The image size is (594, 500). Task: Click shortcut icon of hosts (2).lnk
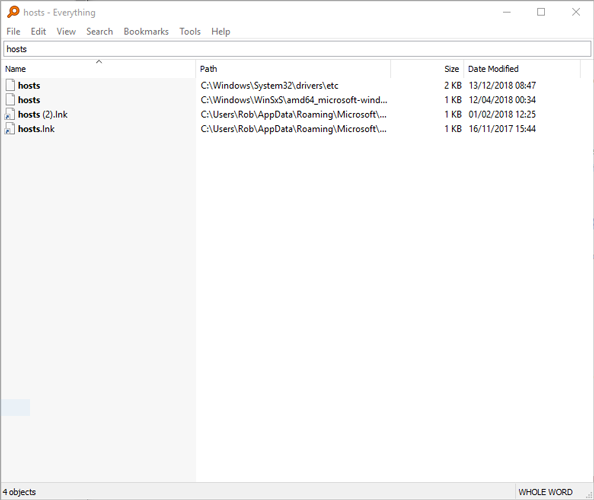point(10,114)
